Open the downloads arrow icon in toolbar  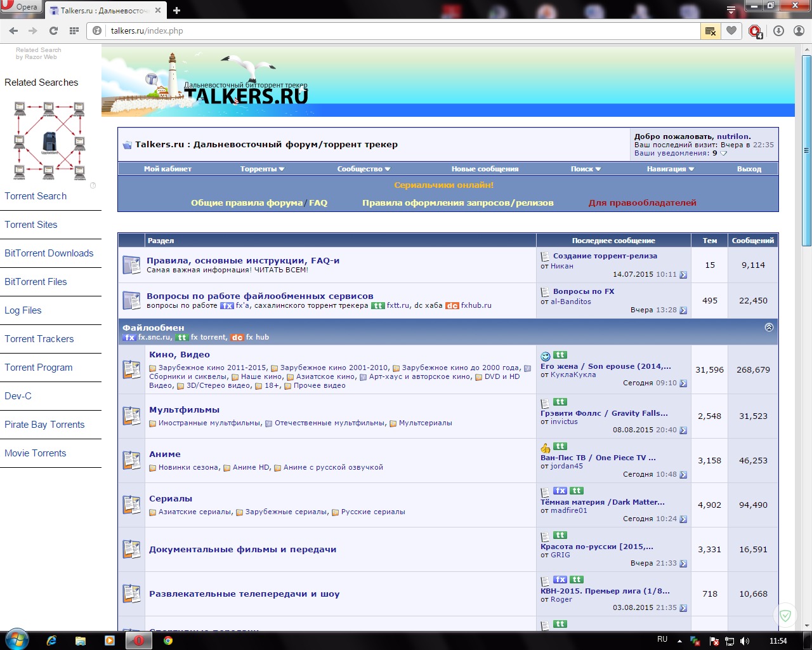pos(778,30)
